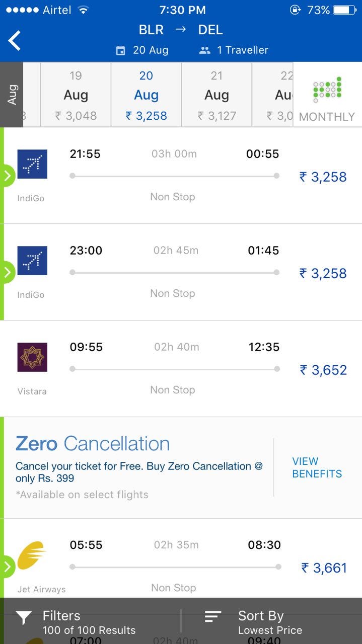Image resolution: width=362 pixels, height=644 pixels.
Task: Tap the 1 Traveller label
Action: click(243, 50)
